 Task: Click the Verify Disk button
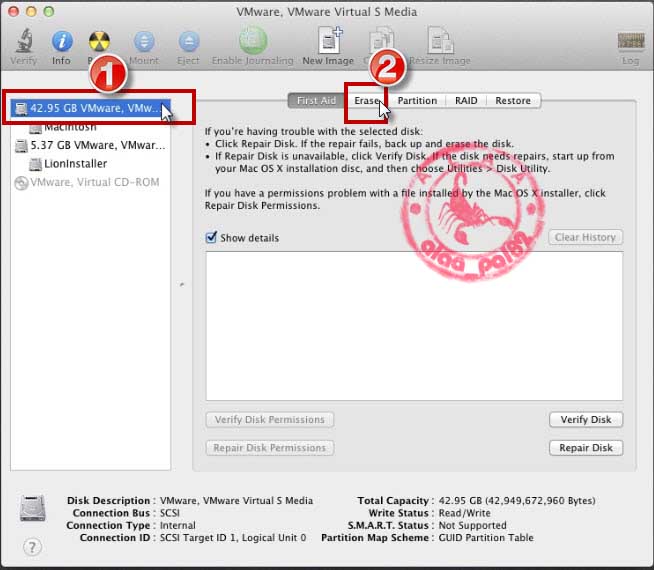click(586, 419)
